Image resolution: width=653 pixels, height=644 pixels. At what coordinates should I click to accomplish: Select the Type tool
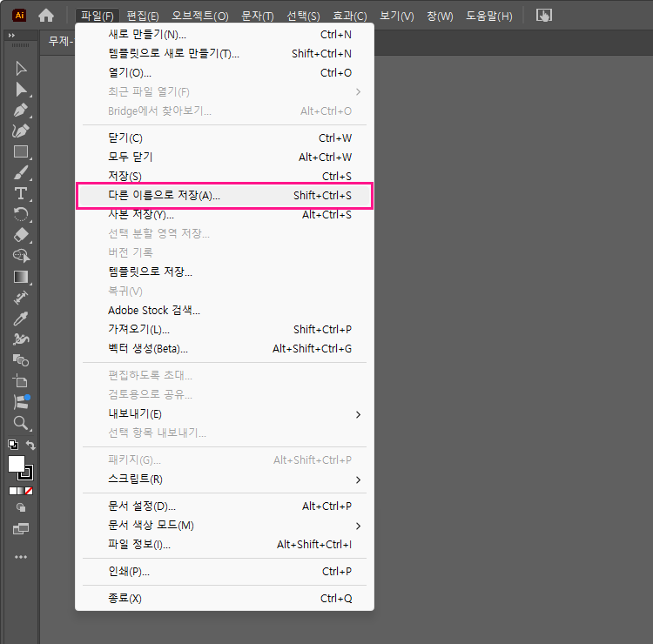pos(21,193)
